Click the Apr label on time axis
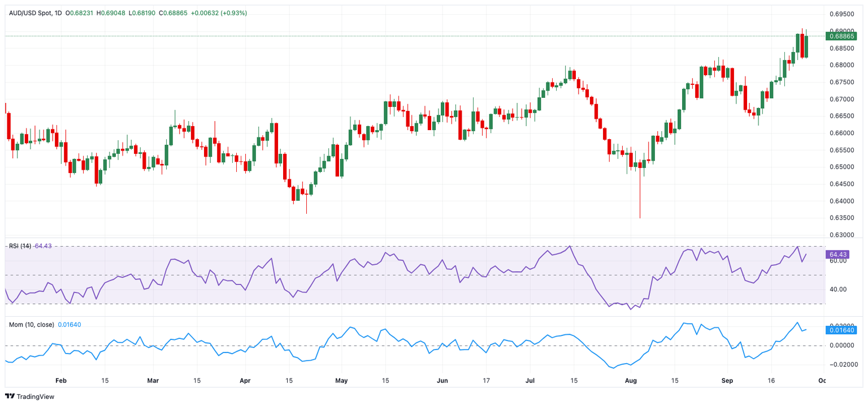 pyautogui.click(x=245, y=381)
